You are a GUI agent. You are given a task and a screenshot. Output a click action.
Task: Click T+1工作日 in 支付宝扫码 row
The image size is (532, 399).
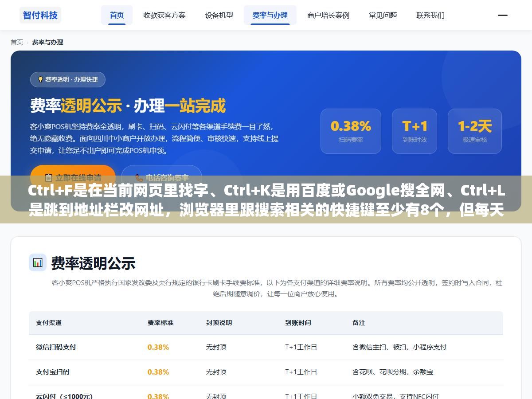[x=301, y=372]
